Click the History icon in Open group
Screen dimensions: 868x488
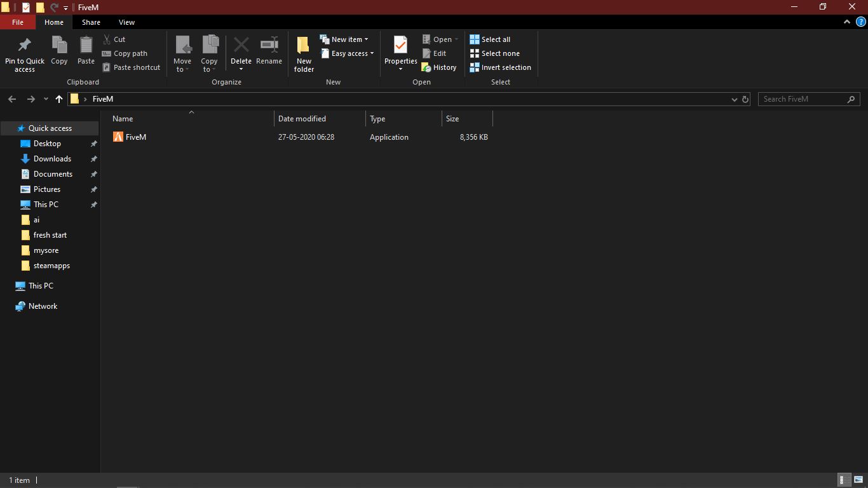pos(426,67)
